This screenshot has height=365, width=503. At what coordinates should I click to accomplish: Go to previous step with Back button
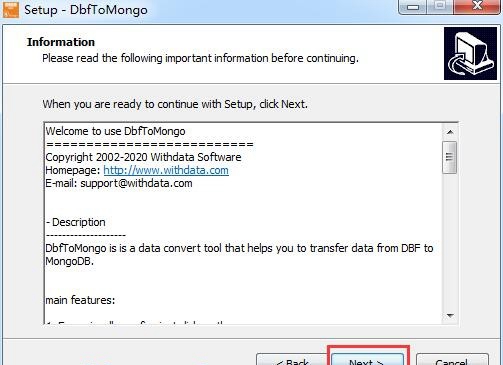click(x=292, y=360)
